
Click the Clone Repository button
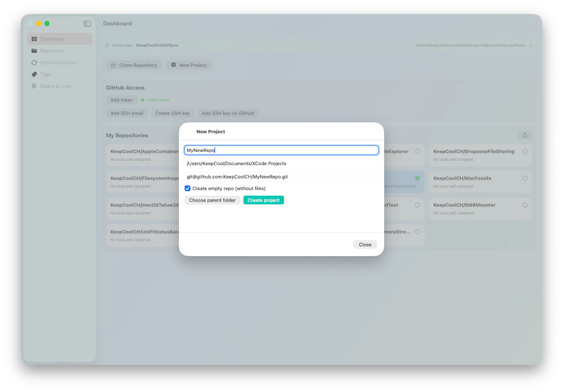click(x=134, y=65)
